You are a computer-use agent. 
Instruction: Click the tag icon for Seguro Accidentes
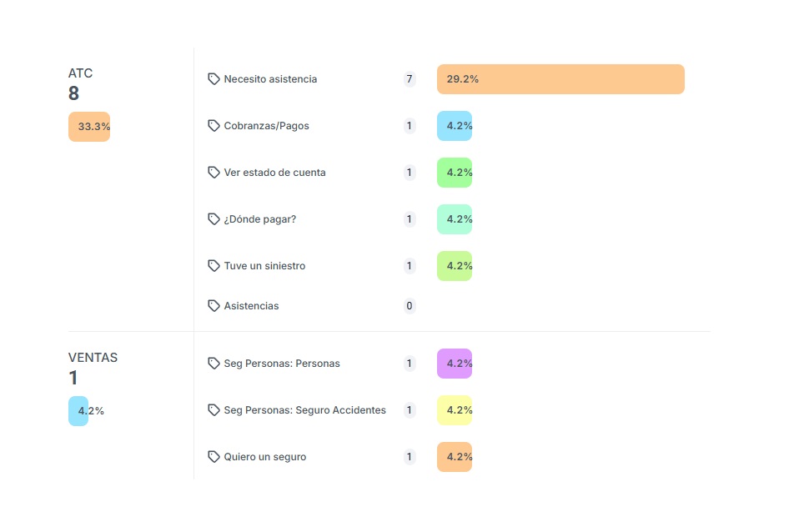(x=214, y=410)
